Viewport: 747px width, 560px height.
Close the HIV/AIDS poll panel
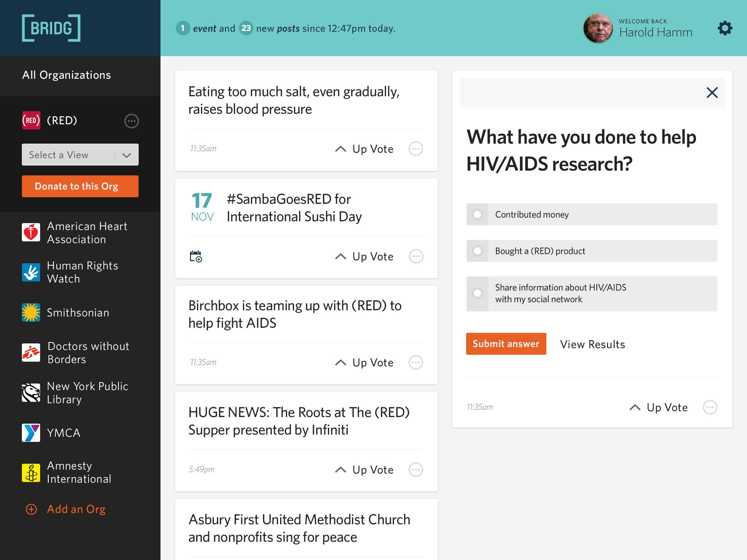click(712, 93)
